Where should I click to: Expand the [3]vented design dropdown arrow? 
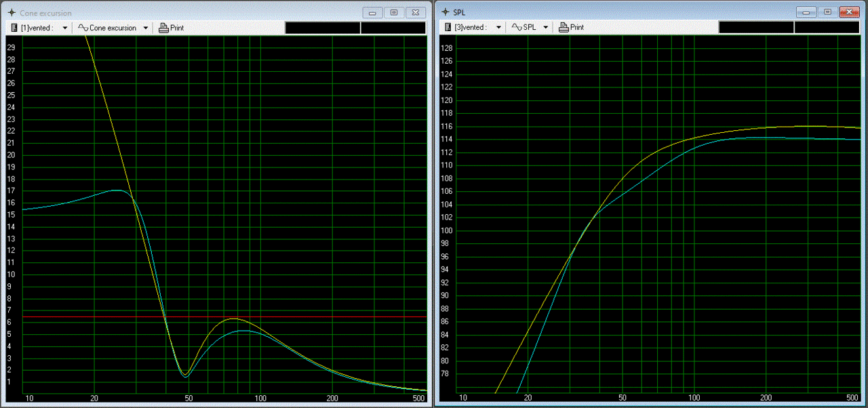tap(498, 28)
